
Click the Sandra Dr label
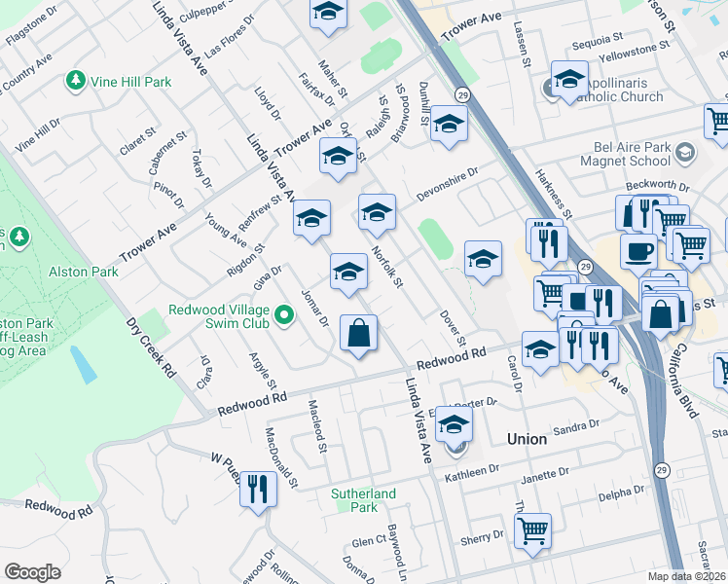(x=576, y=427)
